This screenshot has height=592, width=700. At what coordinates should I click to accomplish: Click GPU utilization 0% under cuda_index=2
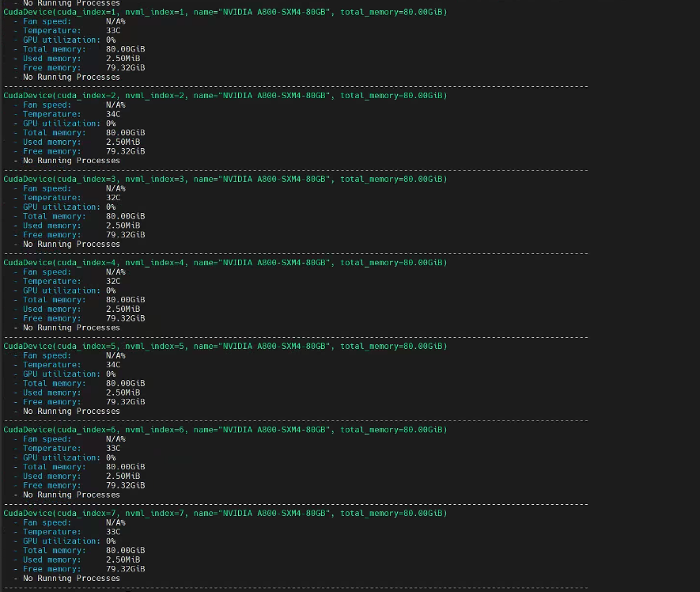point(69,123)
